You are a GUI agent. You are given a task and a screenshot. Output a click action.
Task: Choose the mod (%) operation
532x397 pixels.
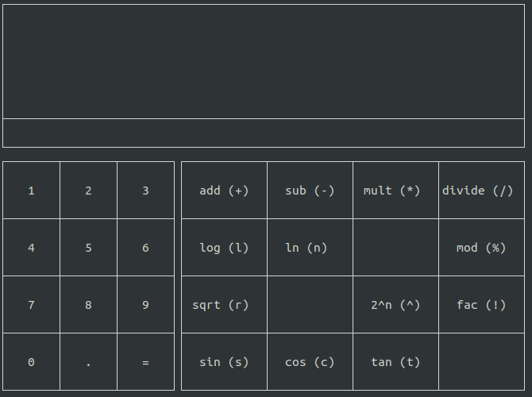481,248
